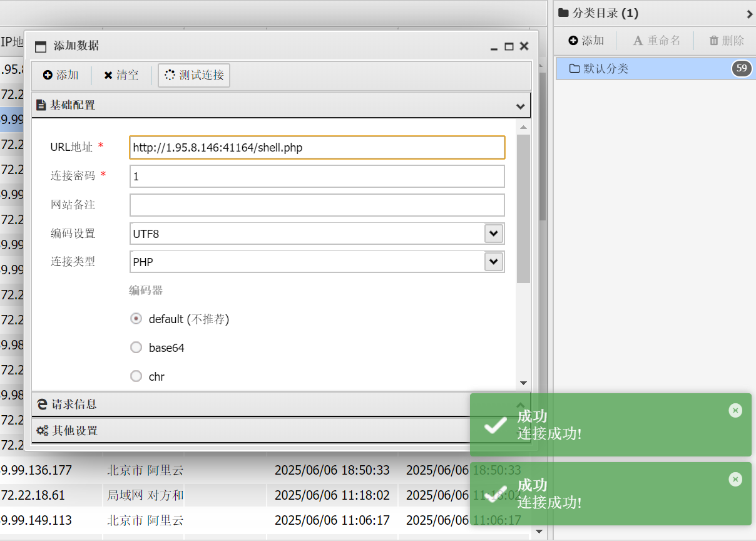Collapse the basic configuration (基础配置) section

click(280, 105)
